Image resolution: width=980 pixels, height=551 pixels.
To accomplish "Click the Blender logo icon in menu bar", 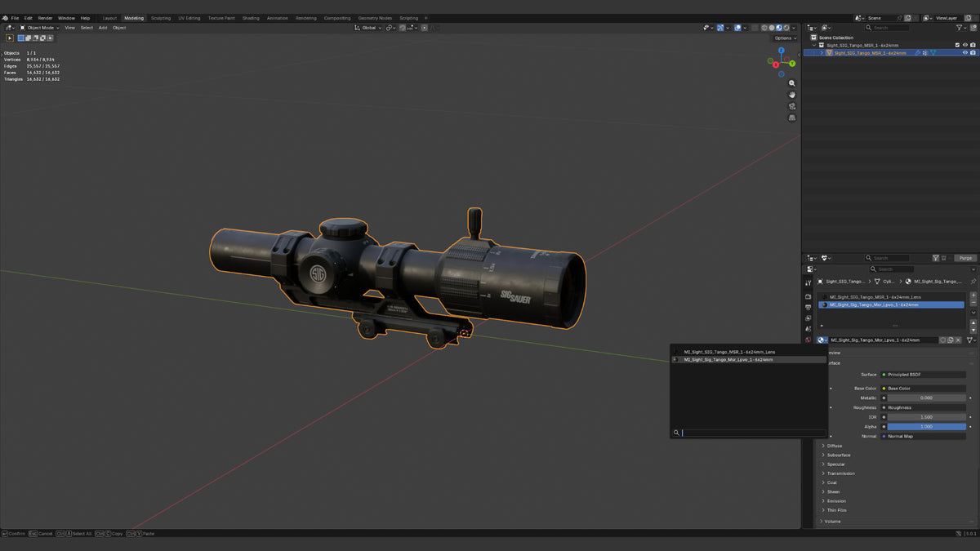I will tap(5, 18).
